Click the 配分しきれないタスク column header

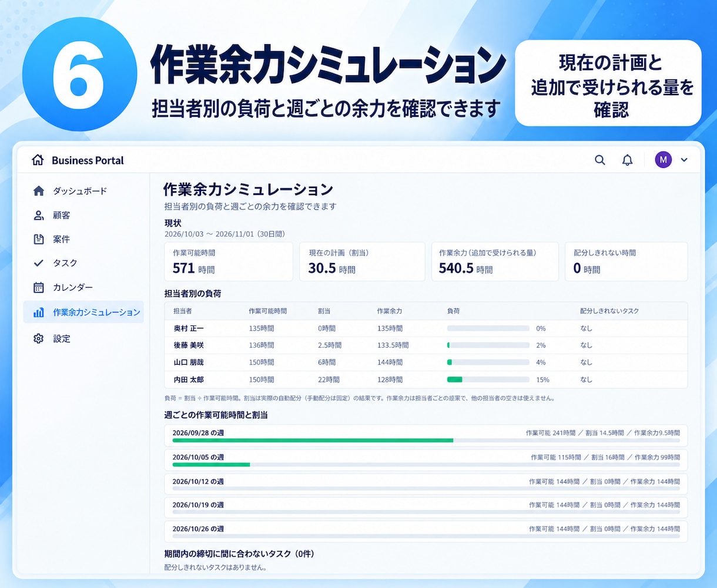tap(609, 311)
